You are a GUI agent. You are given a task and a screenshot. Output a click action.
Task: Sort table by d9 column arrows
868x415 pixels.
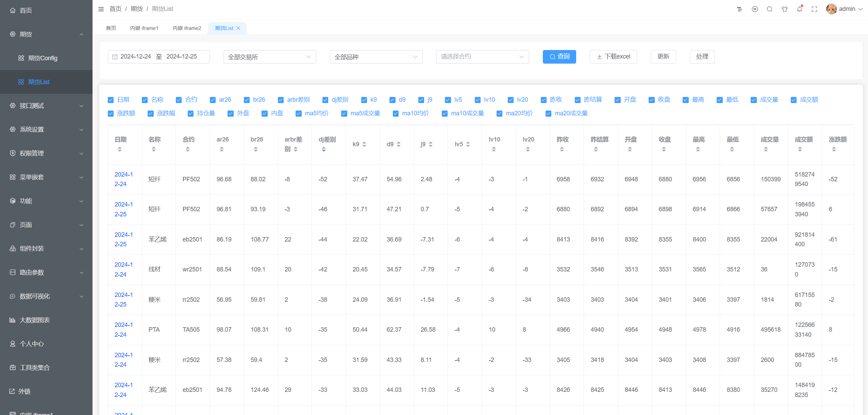[x=399, y=144]
